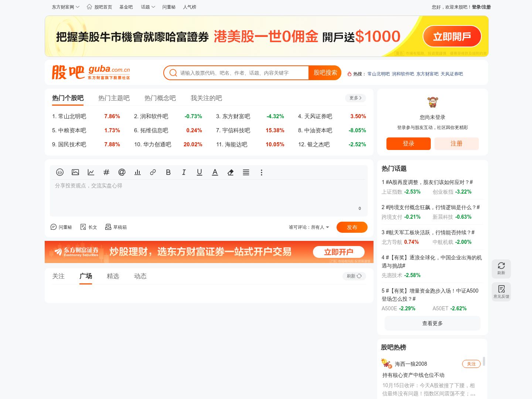Image resolution: width=532 pixels, height=399 pixels.
Task: Select the 广场 feed tab
Action: tap(86, 276)
